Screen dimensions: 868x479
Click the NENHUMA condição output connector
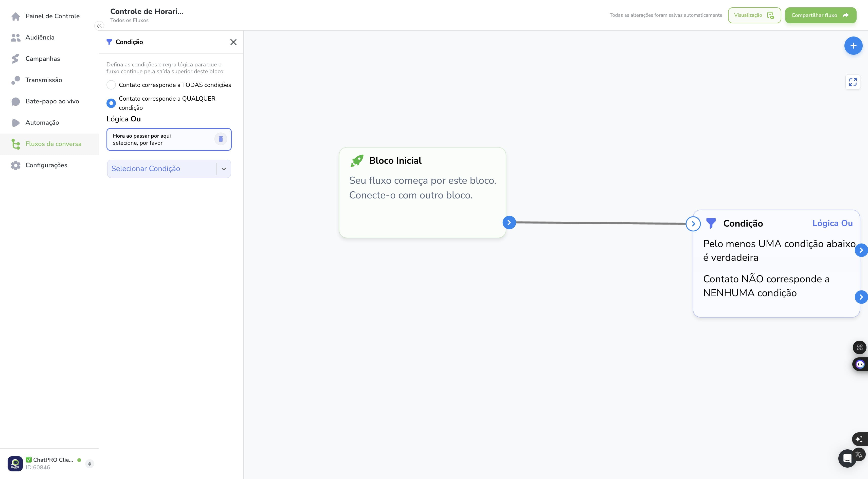[861, 297]
